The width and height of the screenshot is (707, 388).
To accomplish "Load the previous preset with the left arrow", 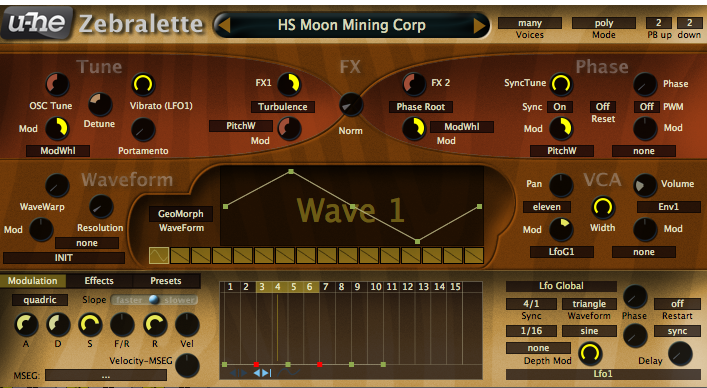I will [225, 25].
